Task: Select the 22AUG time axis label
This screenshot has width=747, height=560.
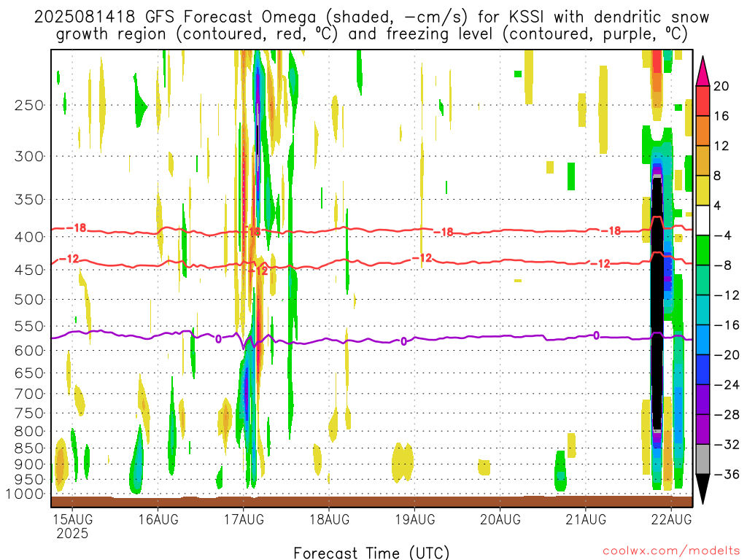Action: coord(672,519)
